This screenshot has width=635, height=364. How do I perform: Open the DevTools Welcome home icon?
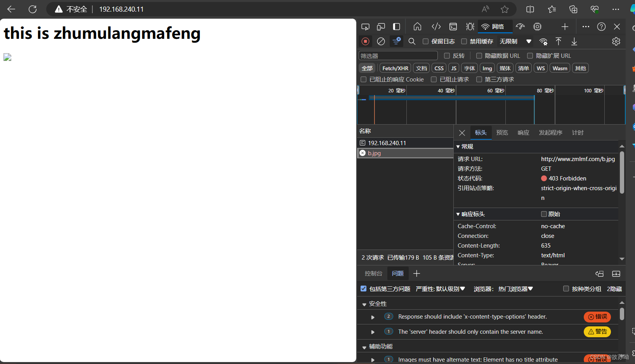coord(417,26)
